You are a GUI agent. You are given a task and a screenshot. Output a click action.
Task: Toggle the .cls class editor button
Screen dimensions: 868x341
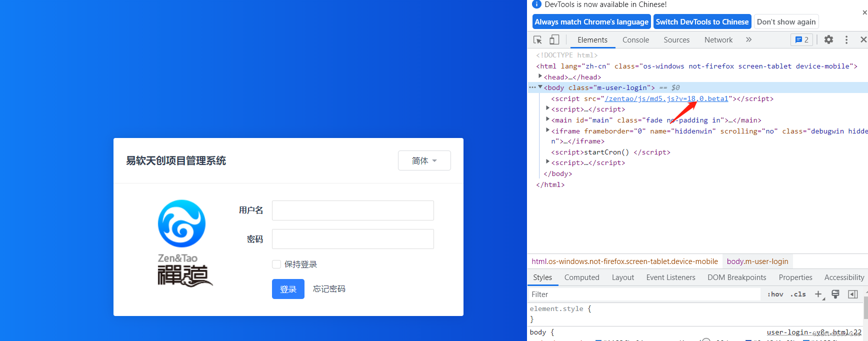coord(798,294)
